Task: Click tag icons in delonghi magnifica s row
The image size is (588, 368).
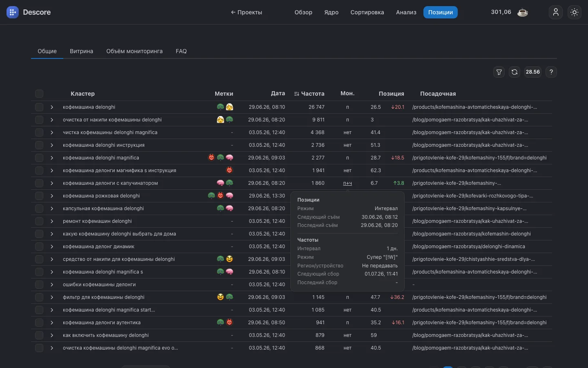Action: pyautogui.click(x=225, y=272)
